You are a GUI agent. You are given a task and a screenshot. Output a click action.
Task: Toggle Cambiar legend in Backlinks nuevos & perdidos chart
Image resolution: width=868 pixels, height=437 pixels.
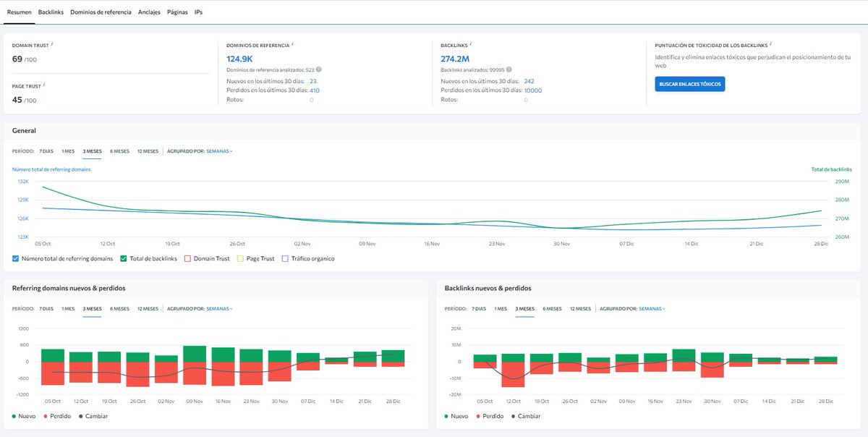tap(526, 416)
